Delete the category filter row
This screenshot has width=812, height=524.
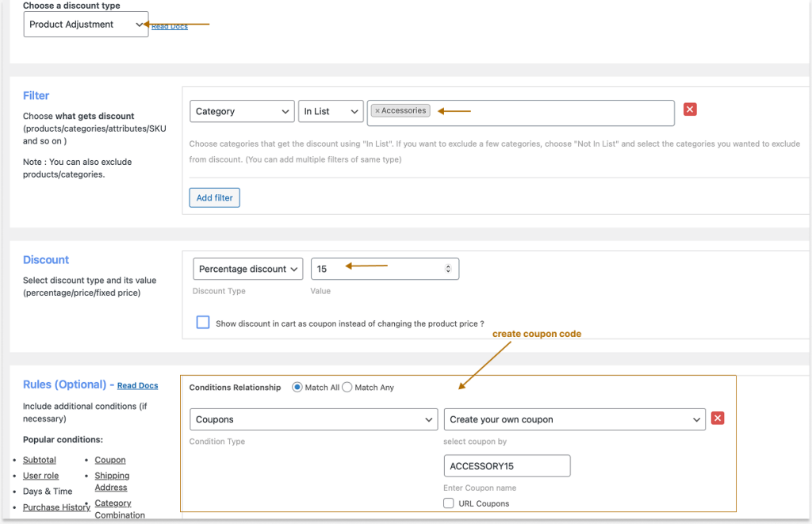point(690,109)
